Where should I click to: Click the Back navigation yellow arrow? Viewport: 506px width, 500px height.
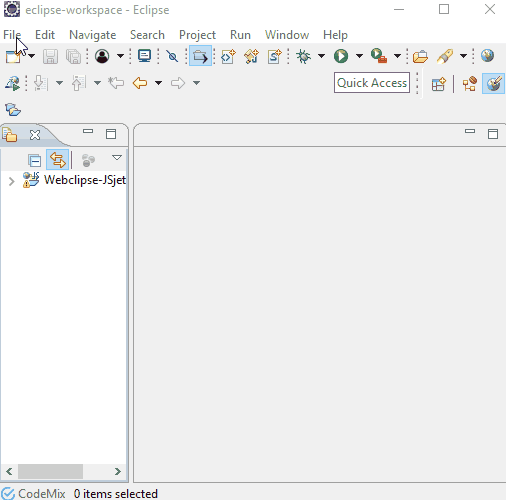(140, 83)
